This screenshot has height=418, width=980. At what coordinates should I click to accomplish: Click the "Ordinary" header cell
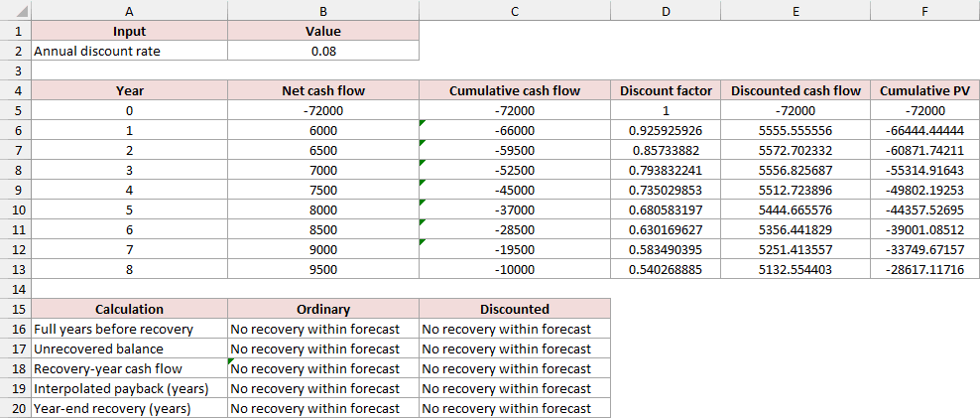pyautogui.click(x=323, y=309)
